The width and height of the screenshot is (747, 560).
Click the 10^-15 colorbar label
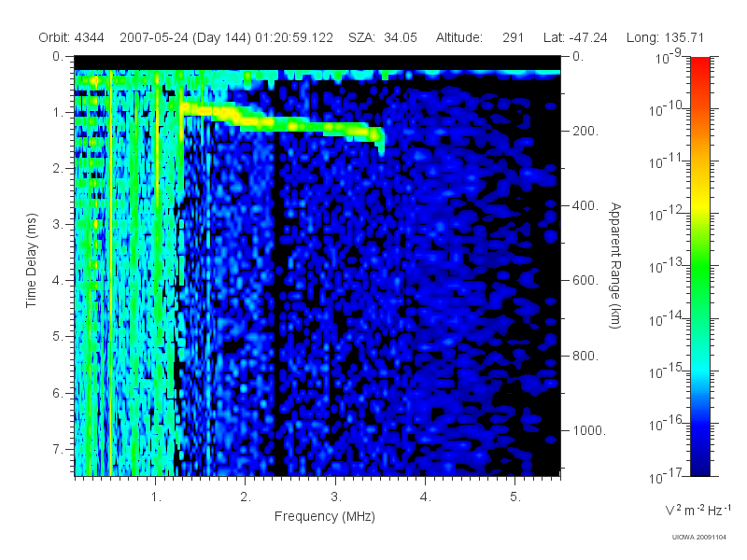(x=665, y=371)
